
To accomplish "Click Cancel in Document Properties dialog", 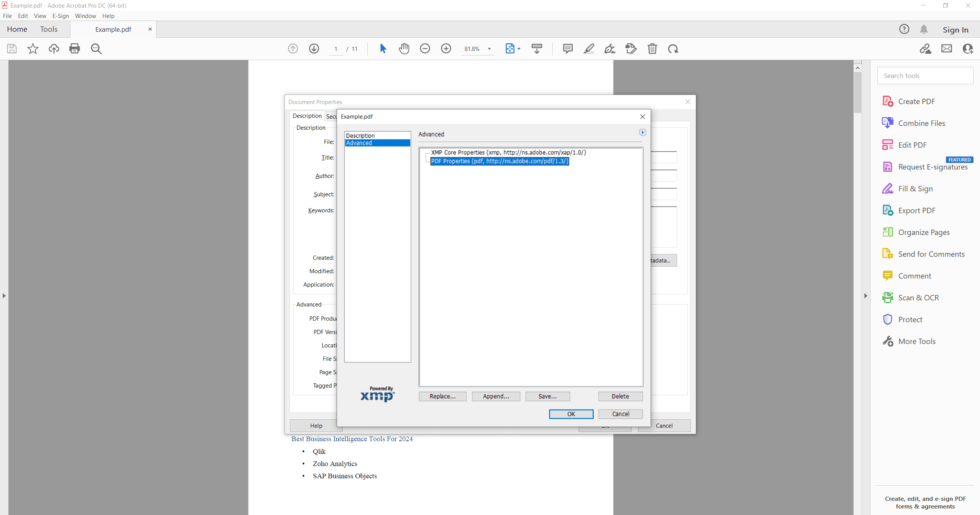I will click(x=664, y=425).
